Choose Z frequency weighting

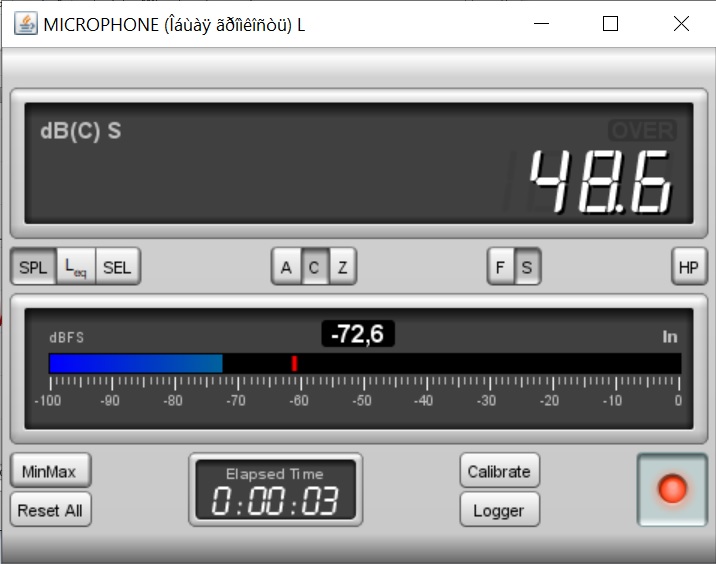(342, 267)
